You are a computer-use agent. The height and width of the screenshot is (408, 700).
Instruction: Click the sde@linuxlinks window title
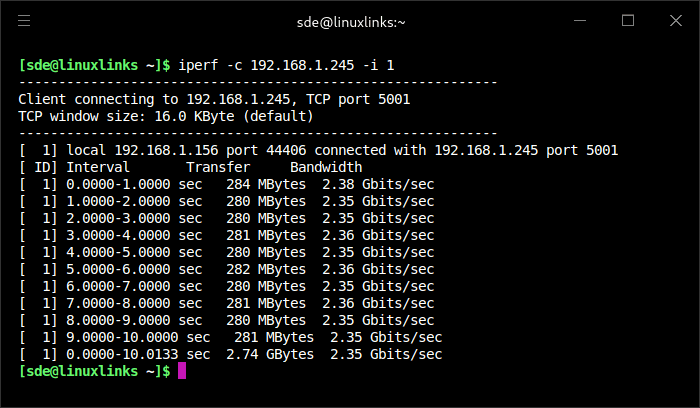click(349, 20)
